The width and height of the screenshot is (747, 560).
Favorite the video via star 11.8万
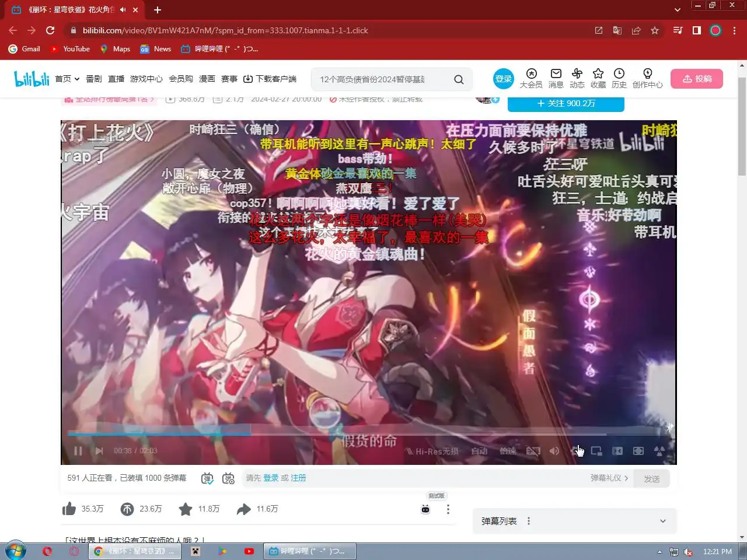[x=186, y=509]
